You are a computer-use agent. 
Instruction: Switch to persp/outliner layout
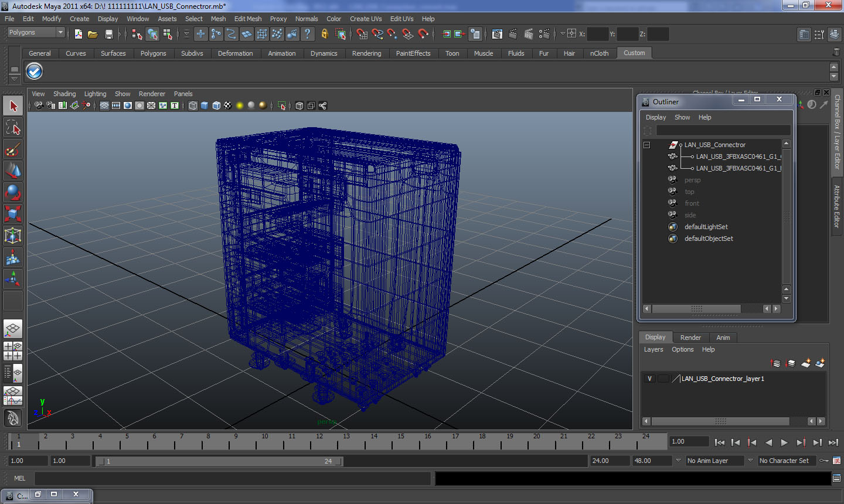click(x=13, y=373)
